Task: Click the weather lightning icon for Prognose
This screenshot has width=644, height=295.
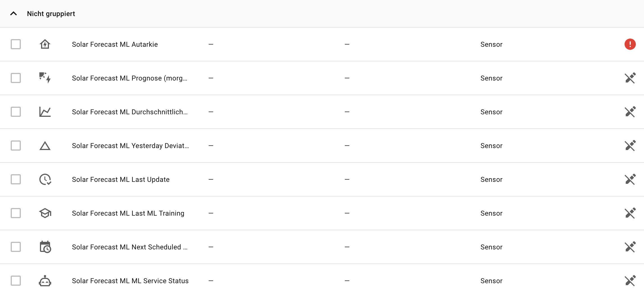Action: (45, 78)
